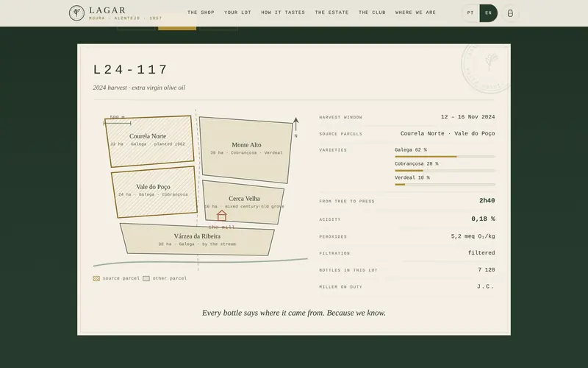
Task: Open The Club menu item
Action: click(x=372, y=13)
